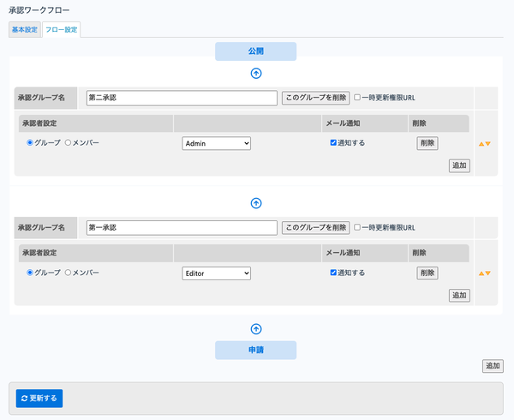Screen dimensions: 514x420
Task: Focus the 第一承認 group name field
Action: pos(182,227)
